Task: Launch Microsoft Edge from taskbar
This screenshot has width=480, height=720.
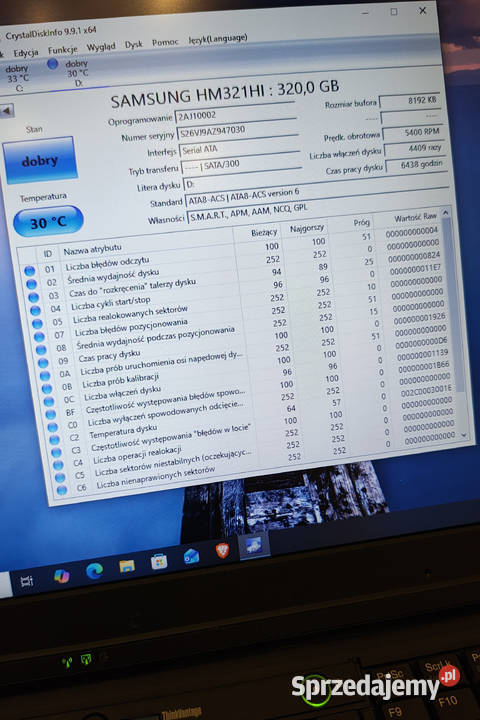Action: click(x=94, y=571)
